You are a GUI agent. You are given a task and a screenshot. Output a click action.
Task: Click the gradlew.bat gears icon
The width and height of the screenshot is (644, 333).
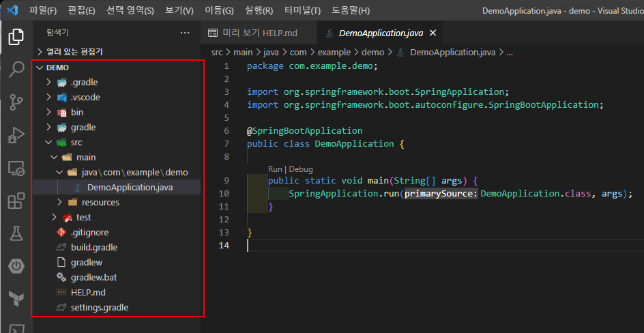click(61, 277)
